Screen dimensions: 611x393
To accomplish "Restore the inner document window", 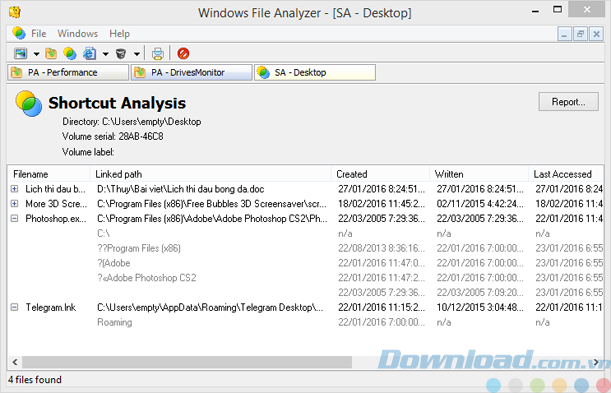I will (580, 34).
